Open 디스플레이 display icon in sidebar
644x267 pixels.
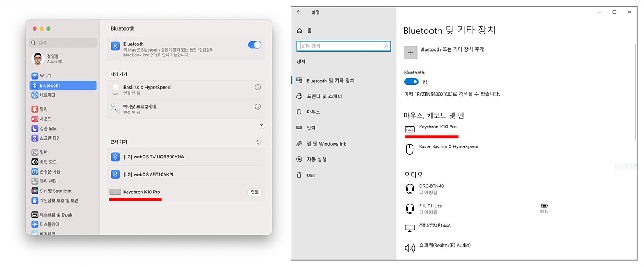[x=35, y=224]
